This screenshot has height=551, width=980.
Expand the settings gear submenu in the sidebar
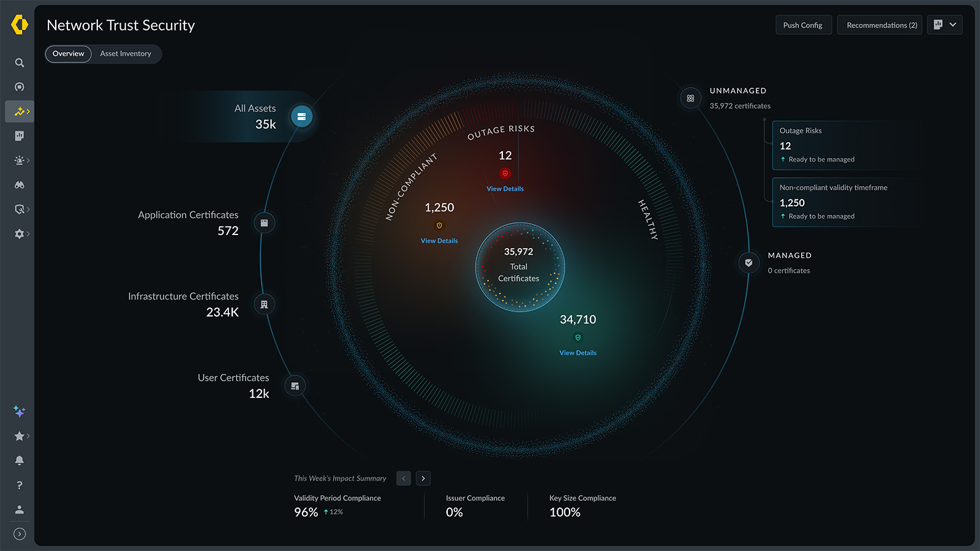21,234
